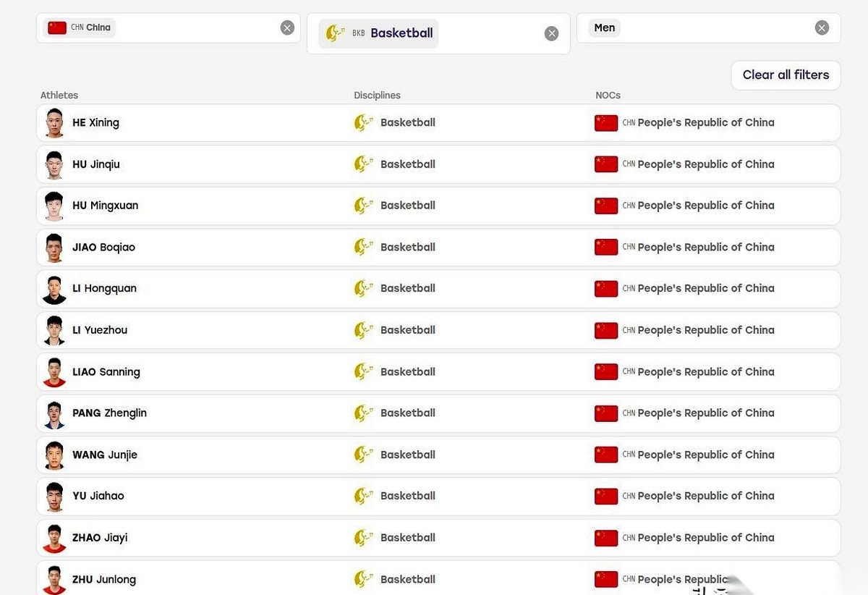Open HU Mingxuan athlete photo

tap(54, 206)
